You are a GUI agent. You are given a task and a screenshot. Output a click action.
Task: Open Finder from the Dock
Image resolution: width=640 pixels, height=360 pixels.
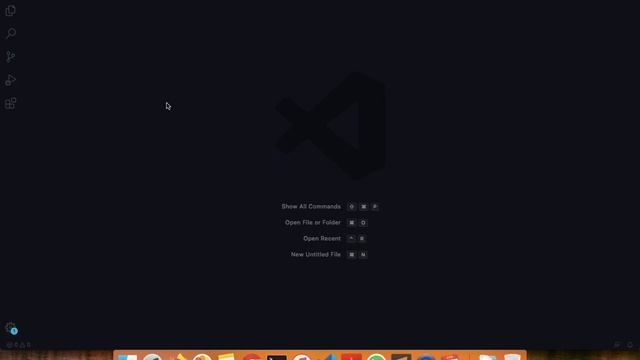(x=127, y=357)
